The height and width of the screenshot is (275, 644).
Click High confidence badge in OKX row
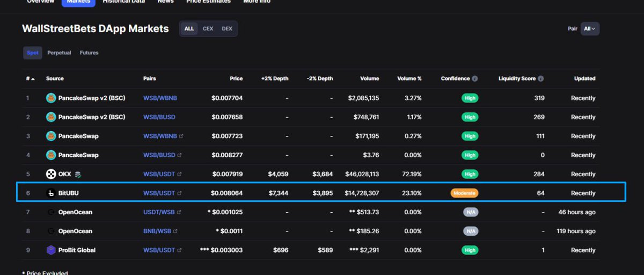470,174
